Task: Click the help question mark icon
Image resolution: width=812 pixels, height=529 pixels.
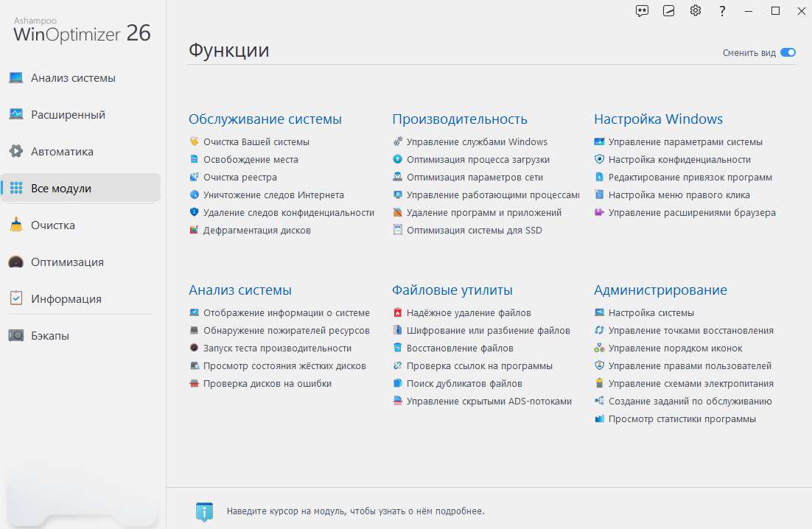Action: pos(722,11)
